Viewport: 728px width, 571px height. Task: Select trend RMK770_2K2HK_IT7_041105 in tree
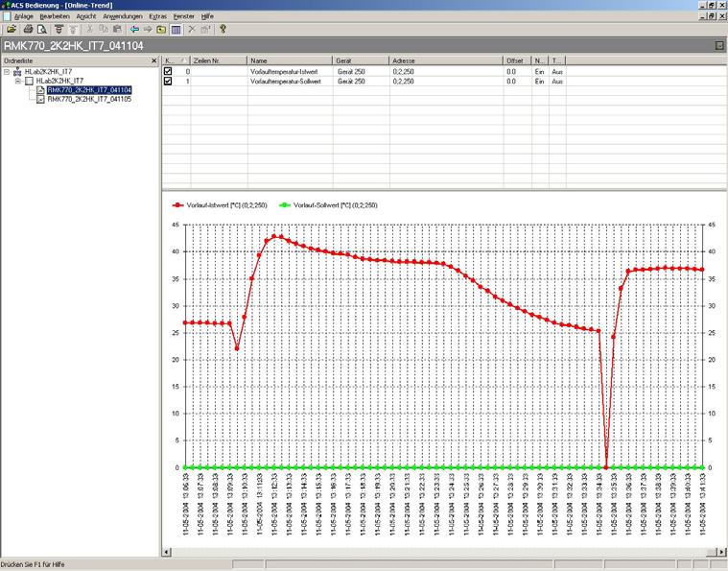click(x=89, y=99)
